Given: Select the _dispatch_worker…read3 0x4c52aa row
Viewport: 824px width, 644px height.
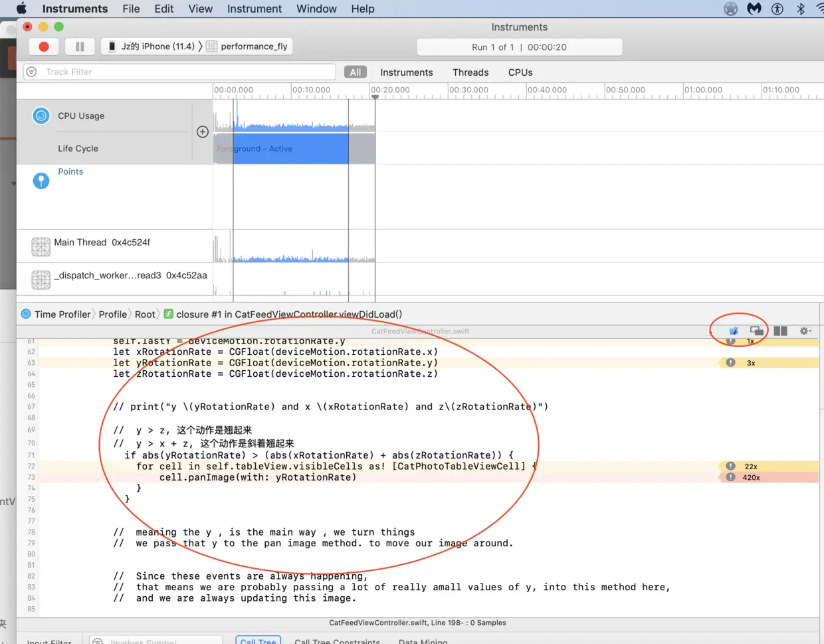Looking at the screenshot, I should 130,275.
